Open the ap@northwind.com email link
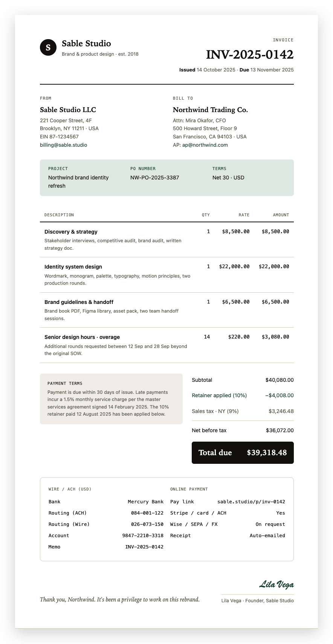333x644 pixels. pyautogui.click(x=205, y=145)
